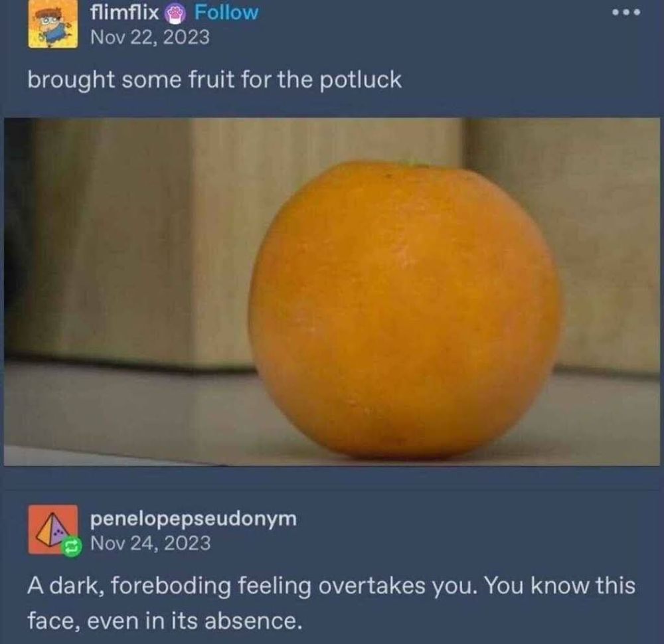
Task: Click the green stem atop the orange
Action: click(416, 162)
